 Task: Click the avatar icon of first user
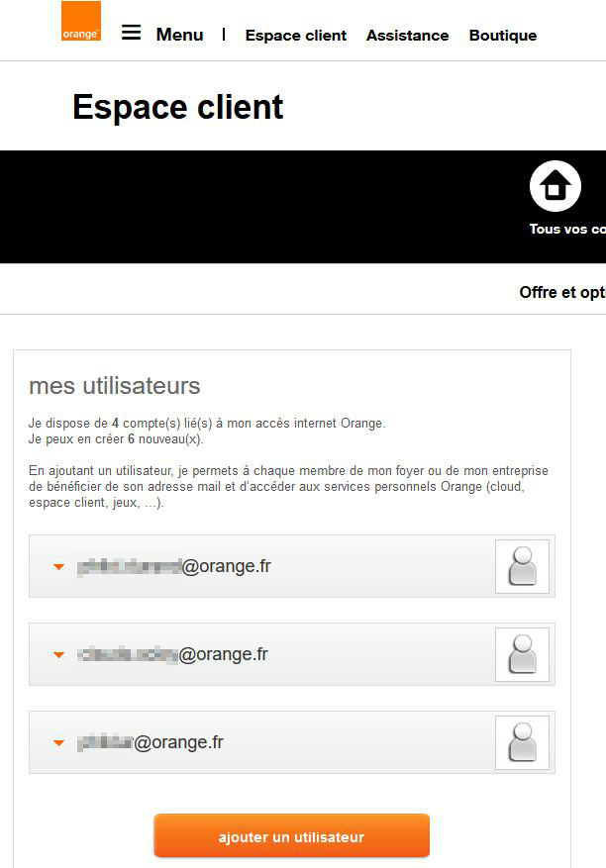[523, 566]
